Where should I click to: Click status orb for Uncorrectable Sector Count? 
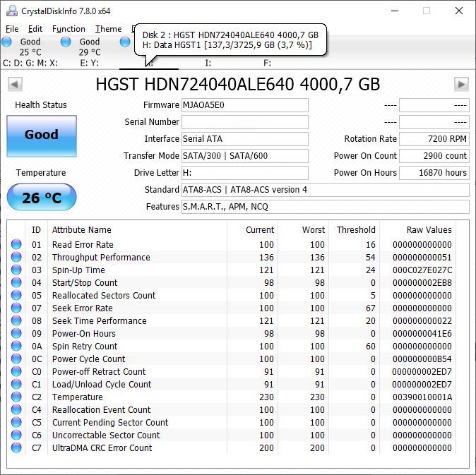[16, 435]
